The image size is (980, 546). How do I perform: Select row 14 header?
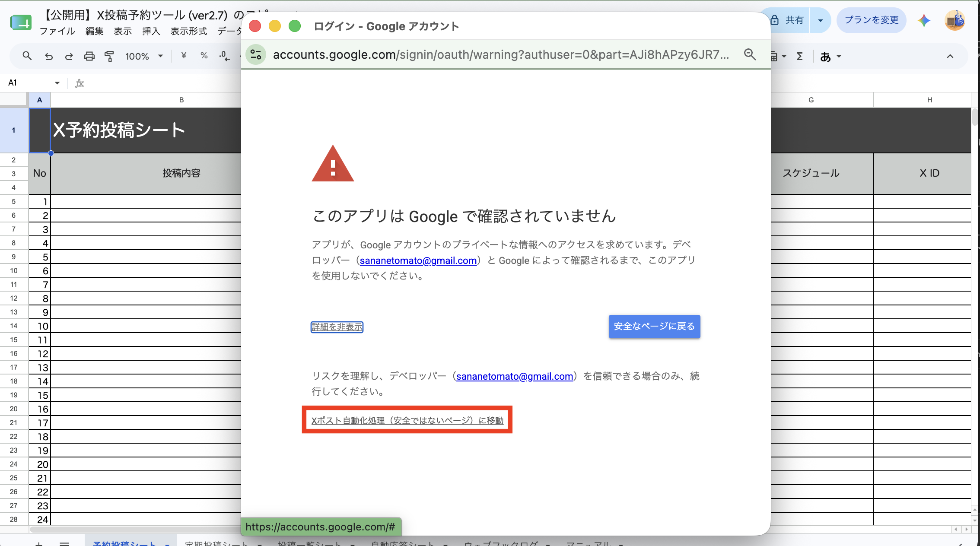click(x=14, y=326)
